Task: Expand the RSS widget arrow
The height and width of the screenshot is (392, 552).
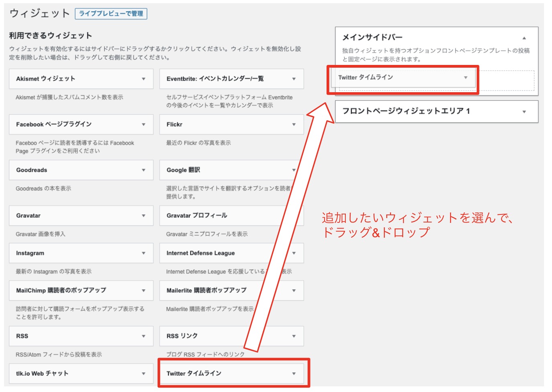Action: [x=143, y=336]
